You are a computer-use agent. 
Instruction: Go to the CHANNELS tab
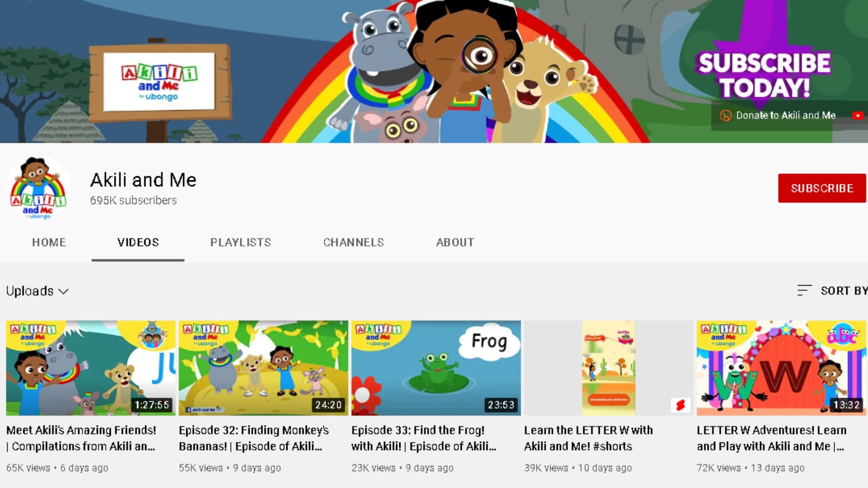[x=354, y=243]
